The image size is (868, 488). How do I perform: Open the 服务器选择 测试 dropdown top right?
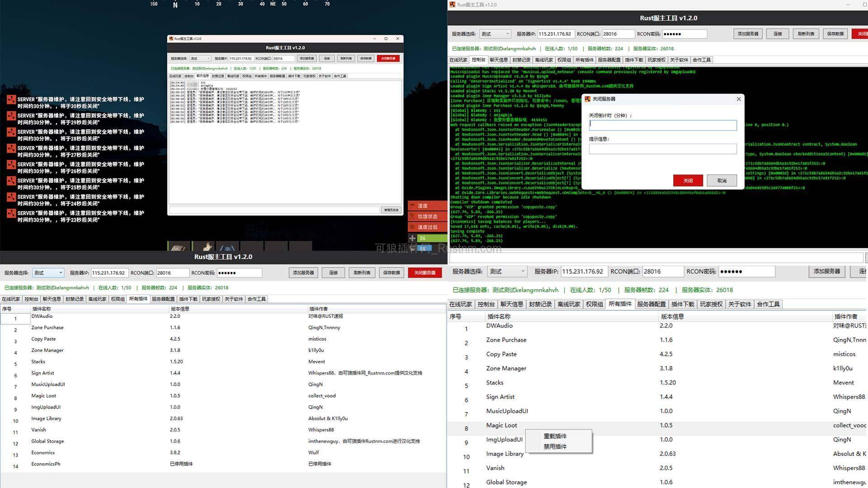(495, 33)
